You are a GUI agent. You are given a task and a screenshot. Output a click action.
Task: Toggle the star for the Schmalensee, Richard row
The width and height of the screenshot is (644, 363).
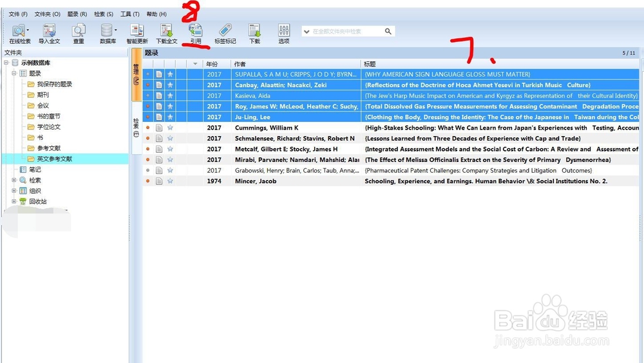170,139
